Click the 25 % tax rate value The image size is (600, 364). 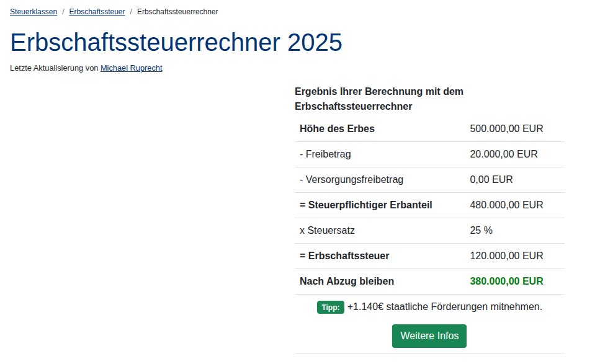(481, 231)
